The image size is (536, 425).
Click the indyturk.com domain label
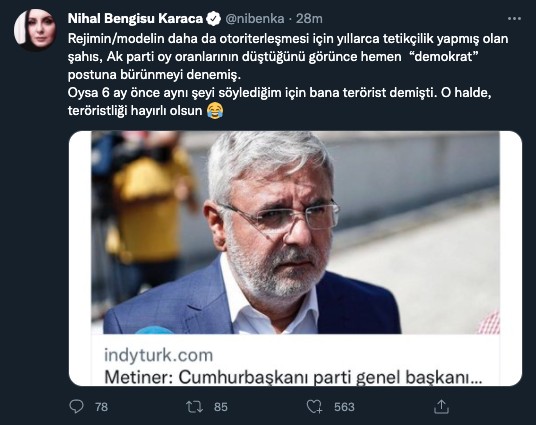(x=159, y=355)
